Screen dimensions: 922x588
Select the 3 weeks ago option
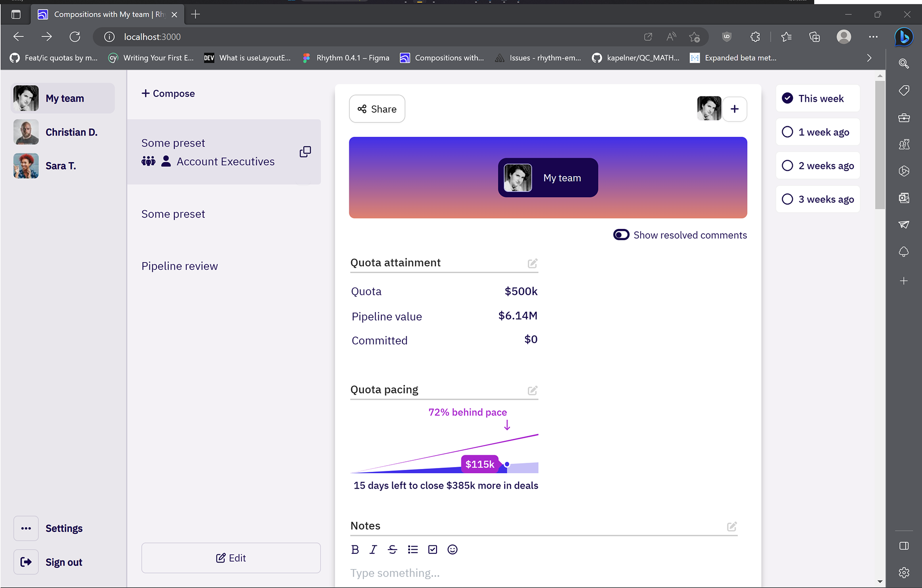point(788,199)
